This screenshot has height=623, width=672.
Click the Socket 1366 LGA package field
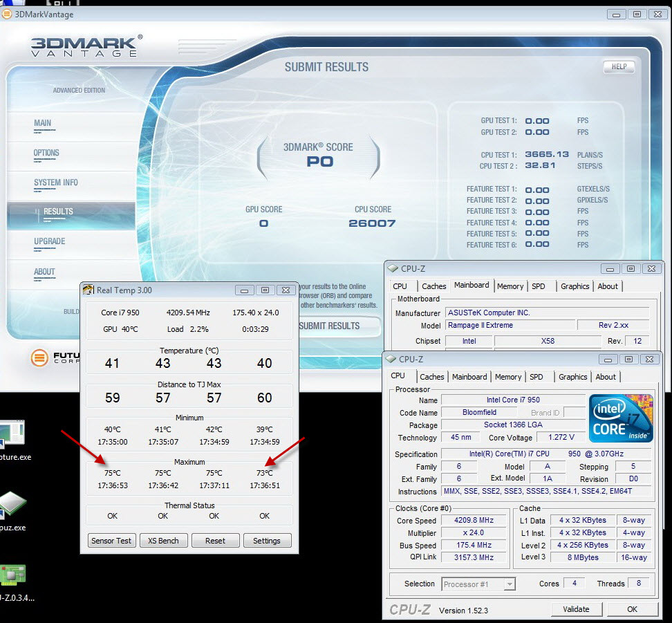[x=514, y=425]
